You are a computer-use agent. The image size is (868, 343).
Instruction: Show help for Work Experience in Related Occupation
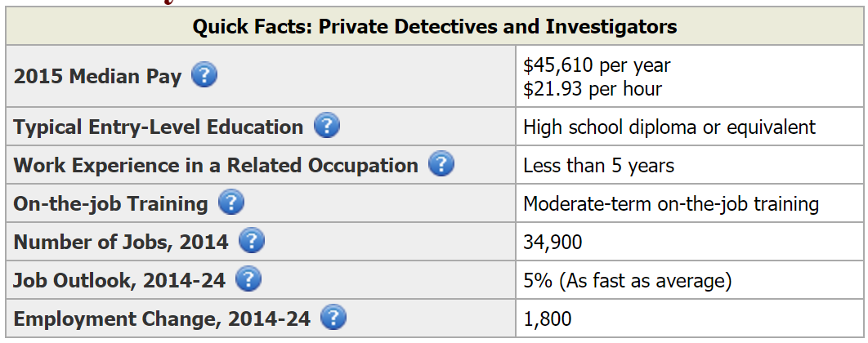tap(441, 164)
